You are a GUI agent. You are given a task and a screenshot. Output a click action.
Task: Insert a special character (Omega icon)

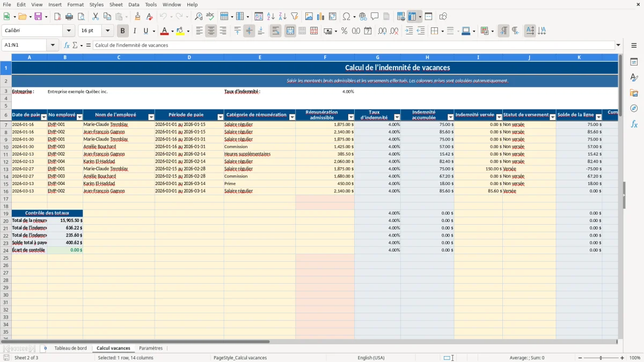[346, 17]
